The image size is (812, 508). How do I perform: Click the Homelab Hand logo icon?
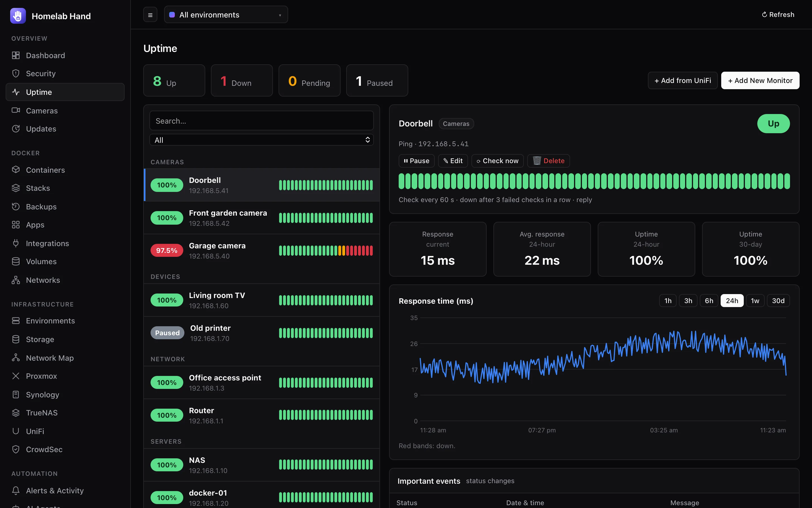18,16
